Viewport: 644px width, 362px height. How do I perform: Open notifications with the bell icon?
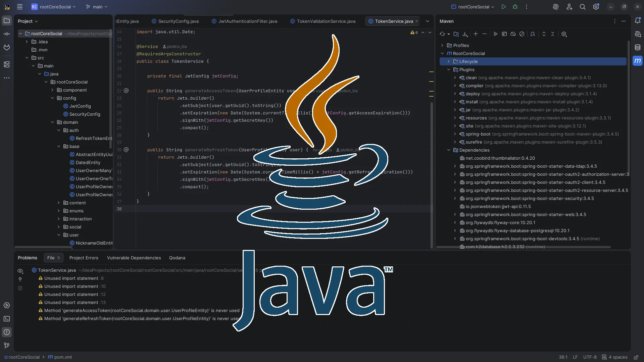(638, 21)
